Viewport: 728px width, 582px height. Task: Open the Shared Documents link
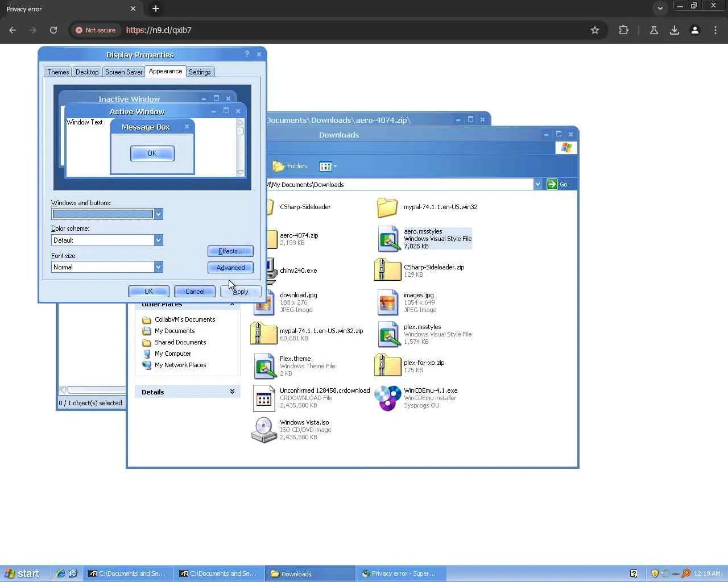[180, 342]
